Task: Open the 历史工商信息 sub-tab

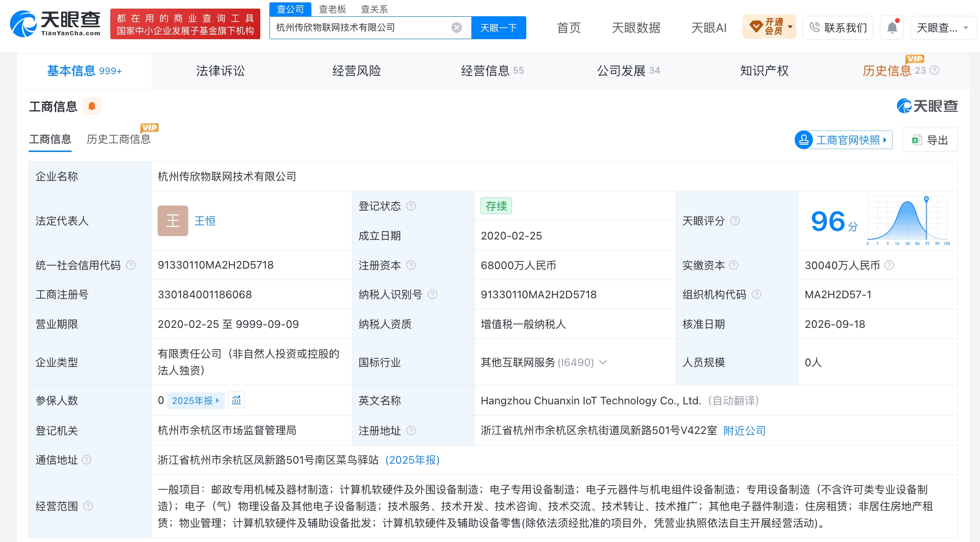Action: tap(118, 139)
